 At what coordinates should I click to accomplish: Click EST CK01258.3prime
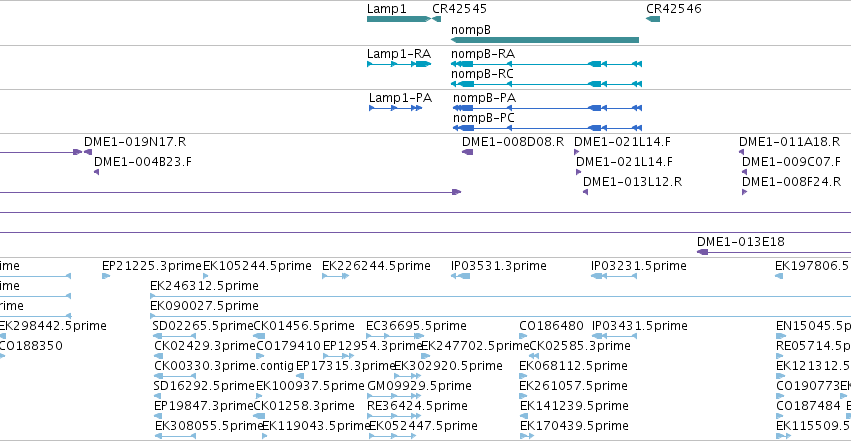point(259,417)
